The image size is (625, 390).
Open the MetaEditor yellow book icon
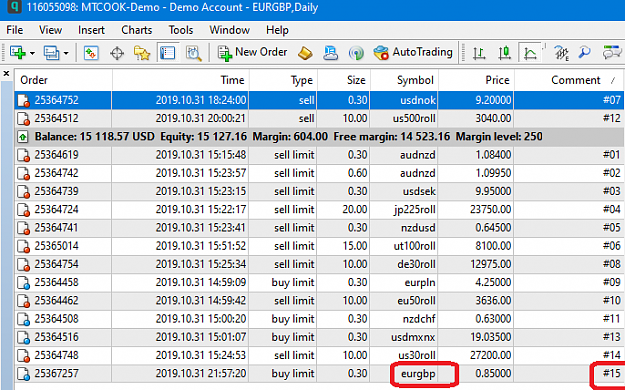305,53
